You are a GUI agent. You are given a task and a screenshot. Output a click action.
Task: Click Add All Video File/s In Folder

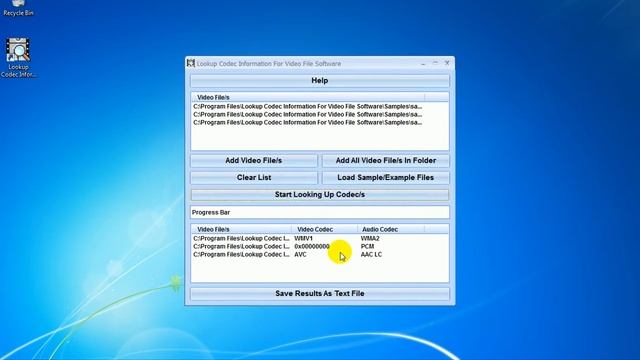point(386,161)
